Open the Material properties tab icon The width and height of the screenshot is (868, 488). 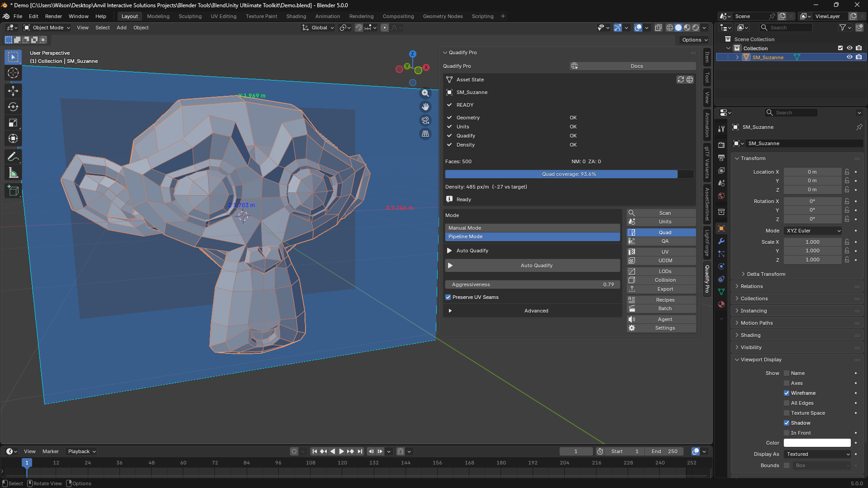(721, 304)
